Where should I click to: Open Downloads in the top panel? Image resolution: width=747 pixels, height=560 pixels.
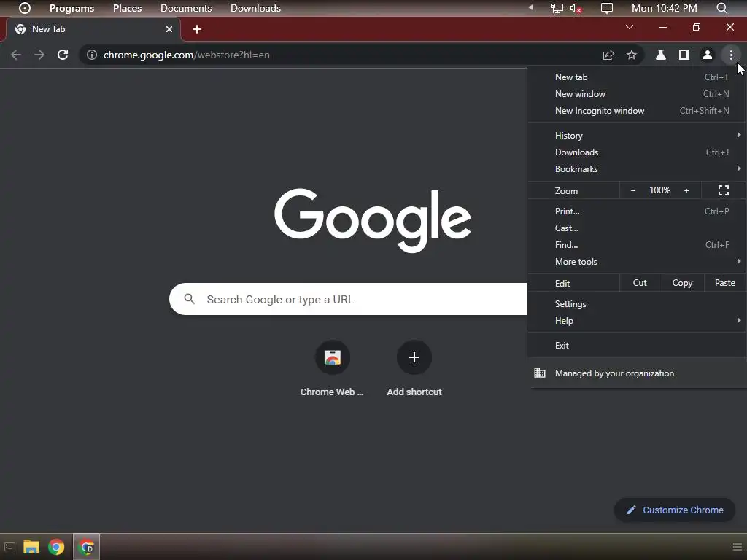click(x=255, y=8)
